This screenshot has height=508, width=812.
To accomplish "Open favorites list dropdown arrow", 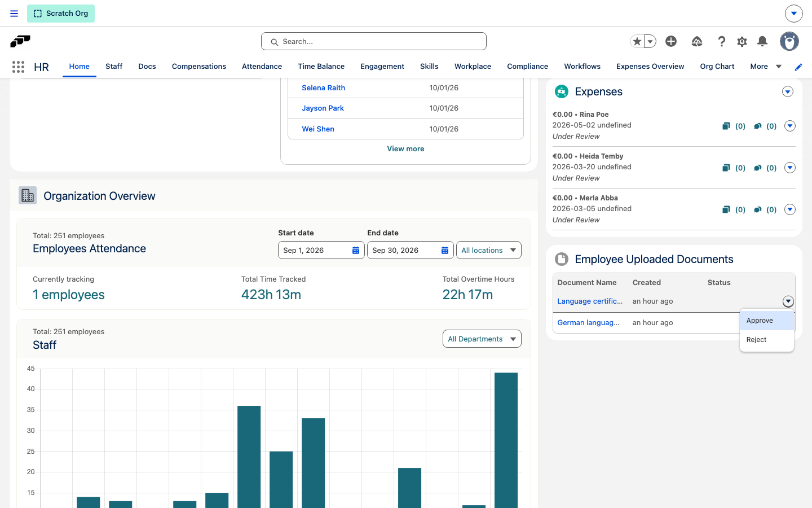I will (650, 41).
